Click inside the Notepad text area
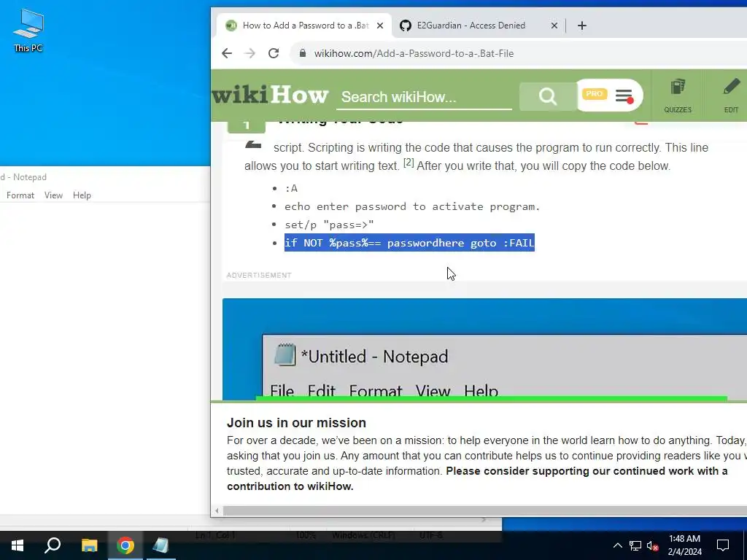Screen dimensions: 747x560 [x=105, y=357]
